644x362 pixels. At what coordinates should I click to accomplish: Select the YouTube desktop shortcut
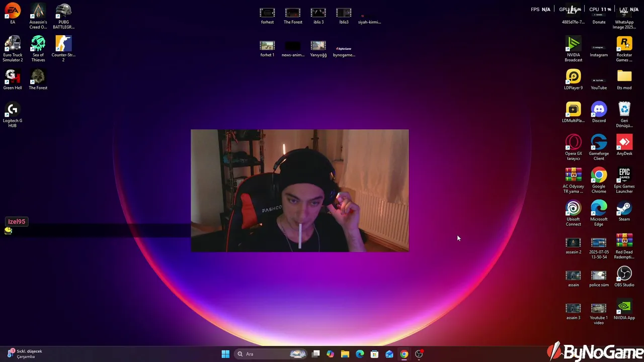point(599,80)
